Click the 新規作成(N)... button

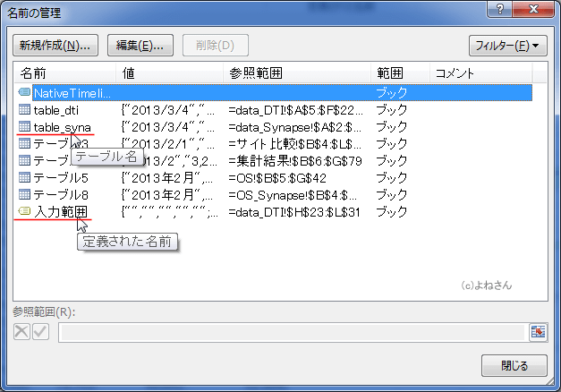point(55,46)
